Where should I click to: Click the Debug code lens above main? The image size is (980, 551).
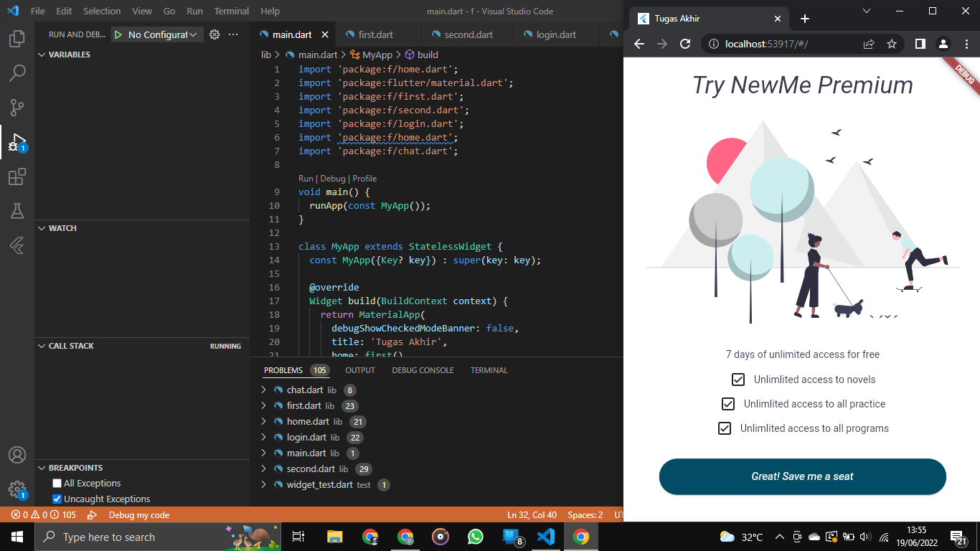point(333,179)
